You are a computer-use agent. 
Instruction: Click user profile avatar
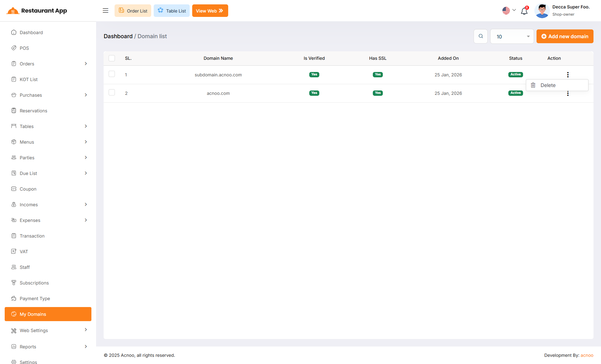[x=542, y=11]
